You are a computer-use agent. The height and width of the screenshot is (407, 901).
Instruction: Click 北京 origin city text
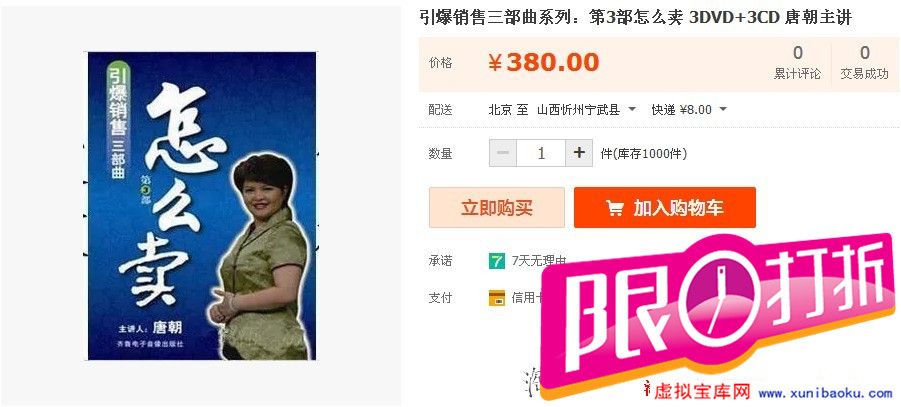tap(500, 109)
